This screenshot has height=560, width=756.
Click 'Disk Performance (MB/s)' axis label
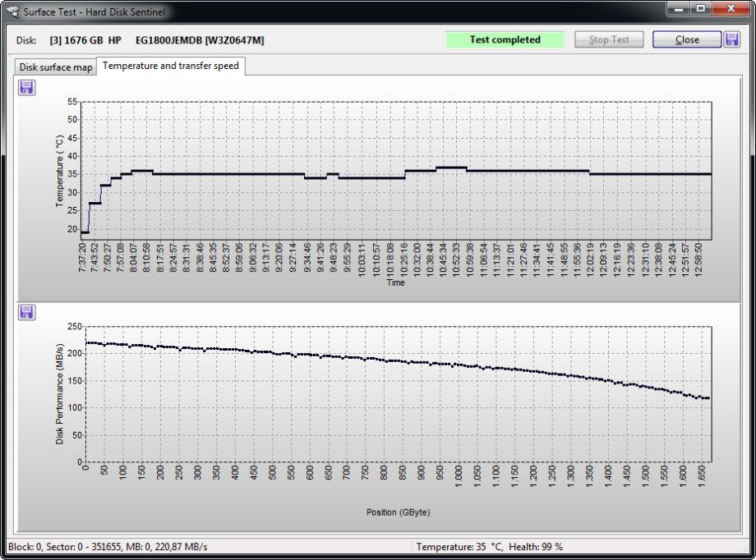[59, 394]
